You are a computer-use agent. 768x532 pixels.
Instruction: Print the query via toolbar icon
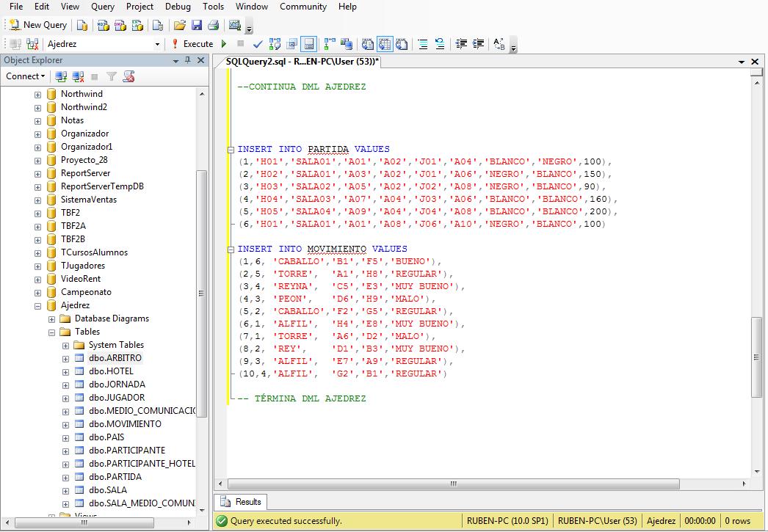coord(212,26)
